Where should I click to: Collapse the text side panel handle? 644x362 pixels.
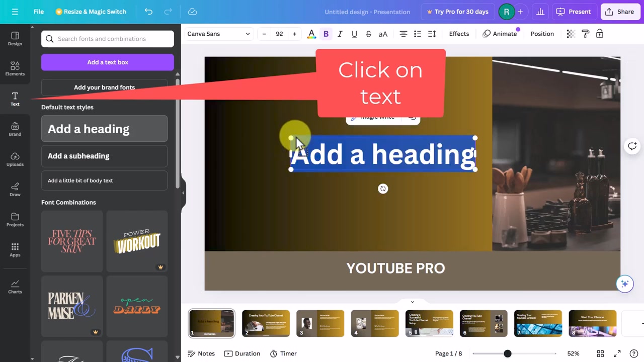click(183, 193)
